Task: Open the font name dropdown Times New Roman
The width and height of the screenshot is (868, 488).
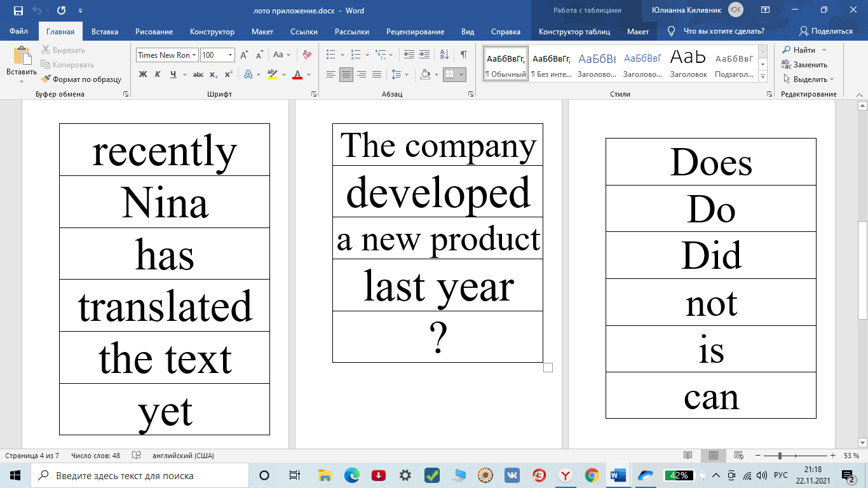Action: 194,55
